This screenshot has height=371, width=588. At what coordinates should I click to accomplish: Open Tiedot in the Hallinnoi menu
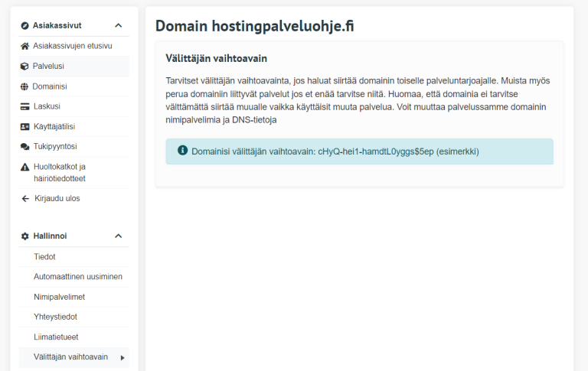[x=44, y=256]
